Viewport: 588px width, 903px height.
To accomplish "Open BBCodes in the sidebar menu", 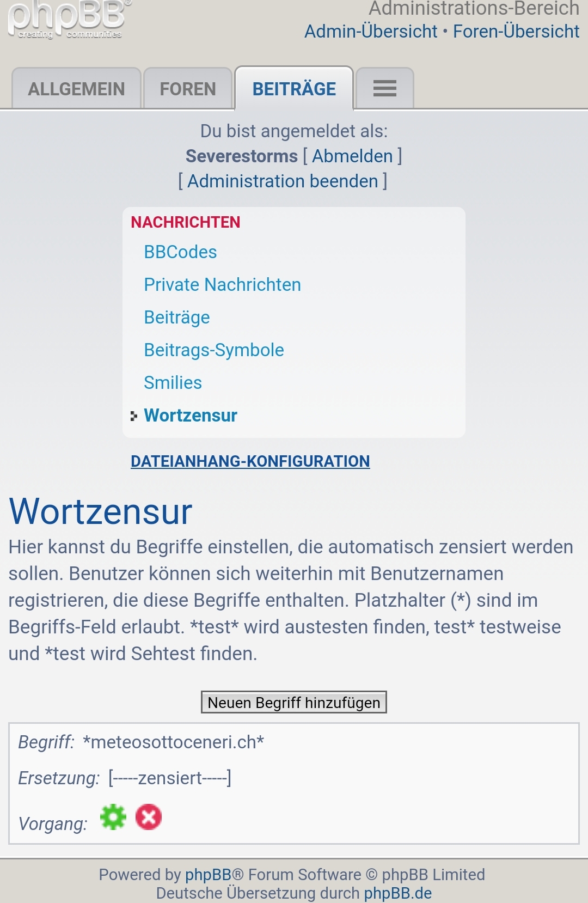I will (x=180, y=252).
